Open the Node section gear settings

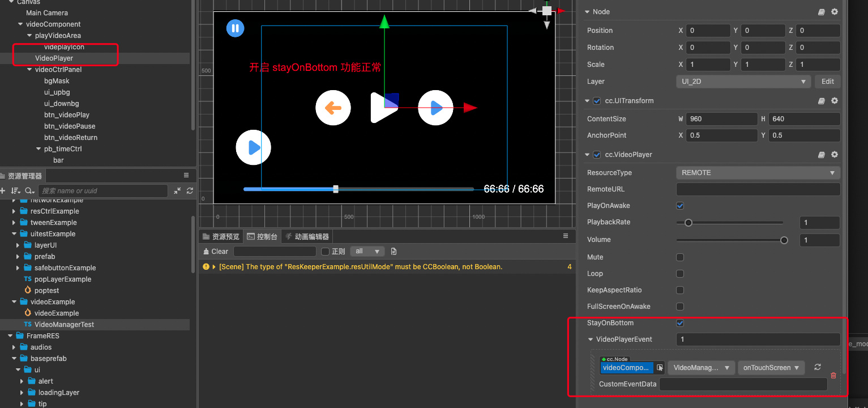click(x=834, y=12)
